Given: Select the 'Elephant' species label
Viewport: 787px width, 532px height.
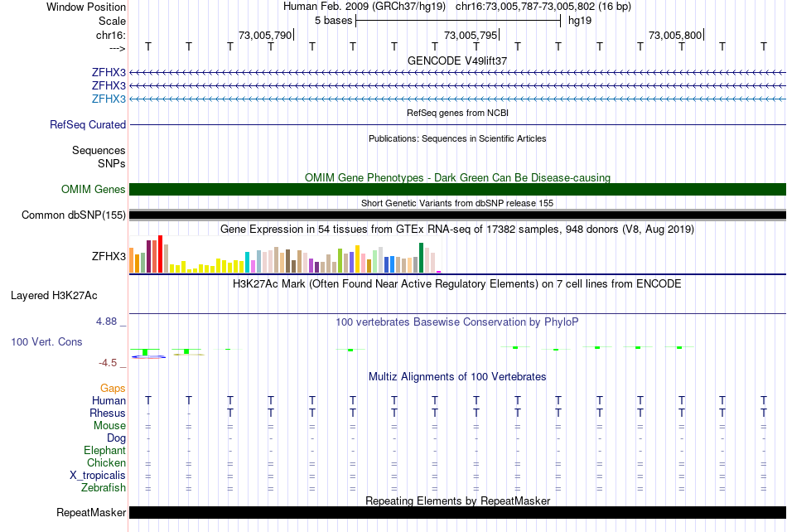Looking at the screenshot, I should click(x=104, y=450).
